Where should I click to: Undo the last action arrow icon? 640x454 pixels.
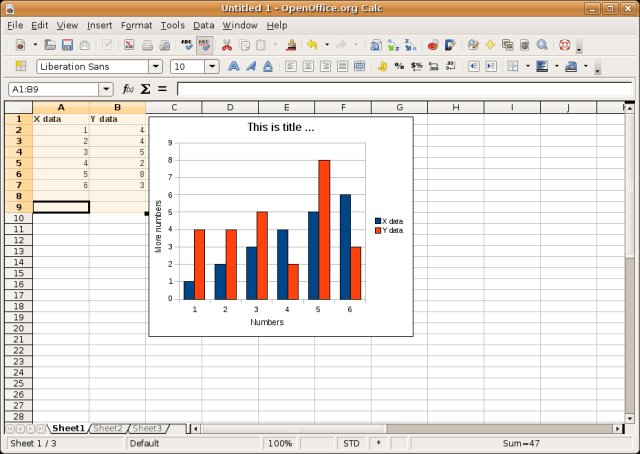pyautogui.click(x=313, y=45)
